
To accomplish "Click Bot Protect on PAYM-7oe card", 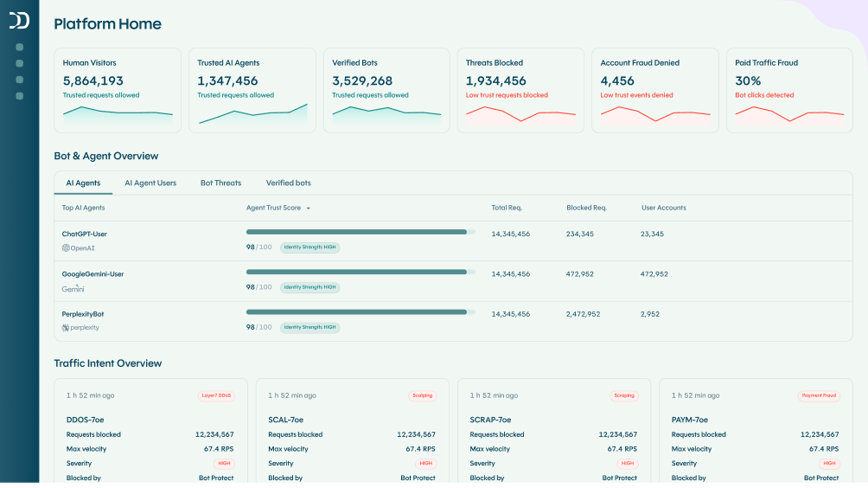I will point(821,478).
